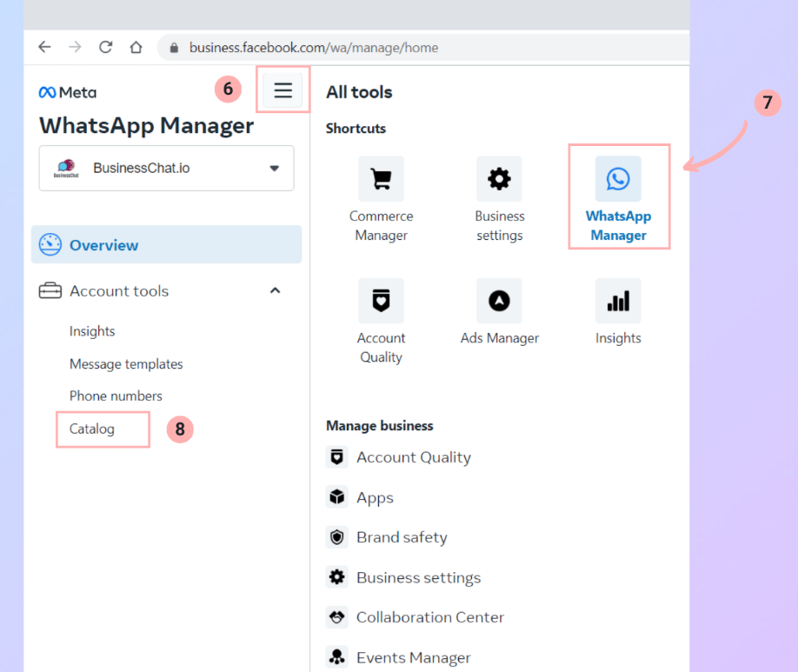
Task: Click the Shortcuts heading
Action: click(356, 129)
